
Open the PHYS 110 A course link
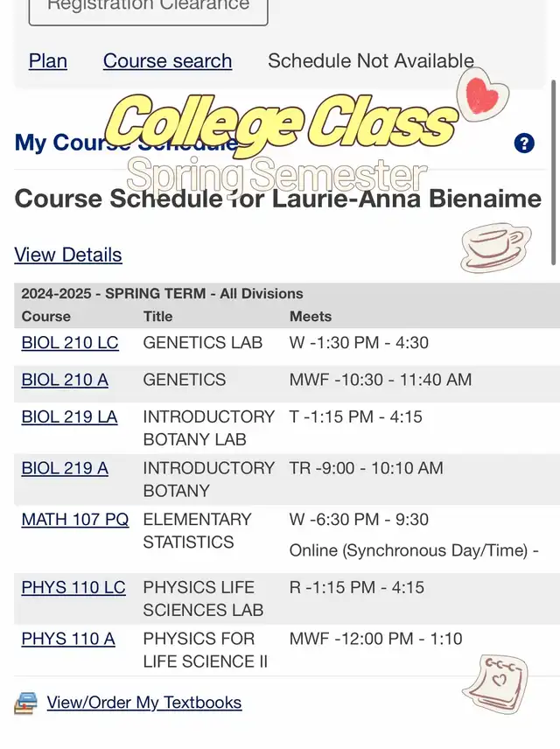(68, 639)
